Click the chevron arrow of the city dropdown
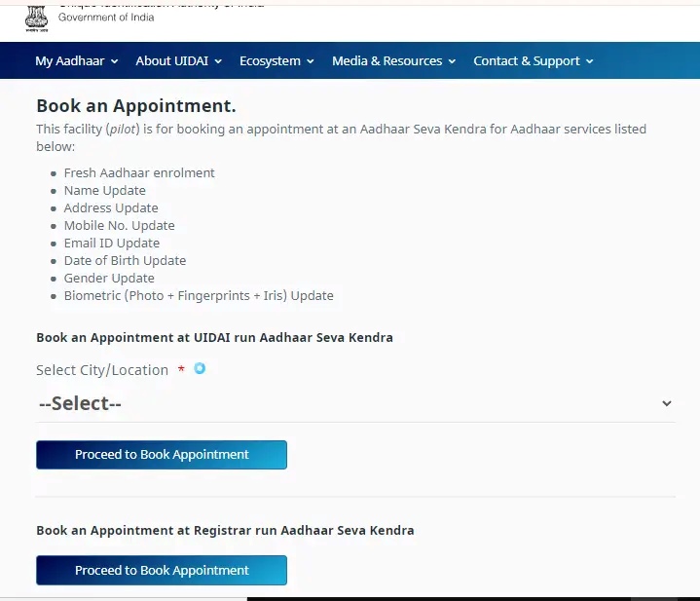700x601 pixels. pos(667,403)
